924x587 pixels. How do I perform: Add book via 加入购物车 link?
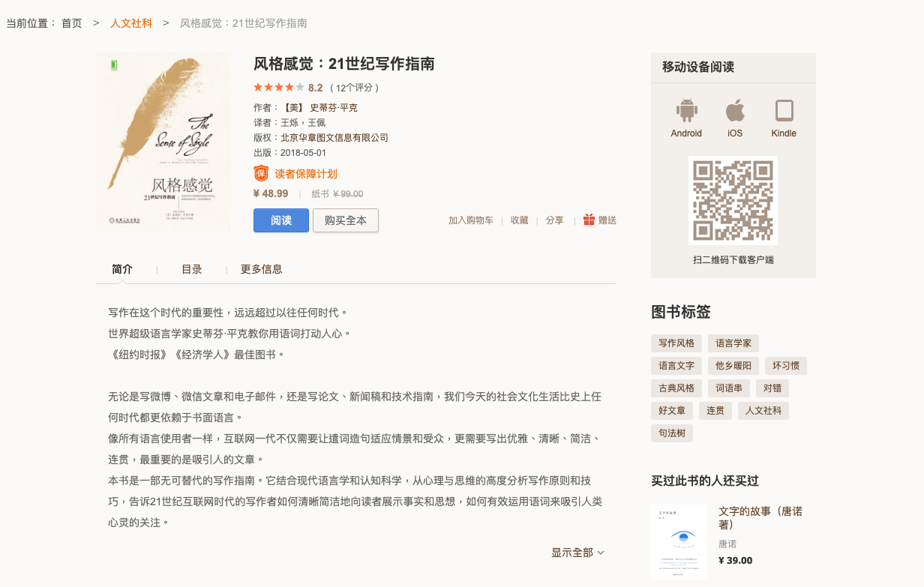[x=471, y=220]
